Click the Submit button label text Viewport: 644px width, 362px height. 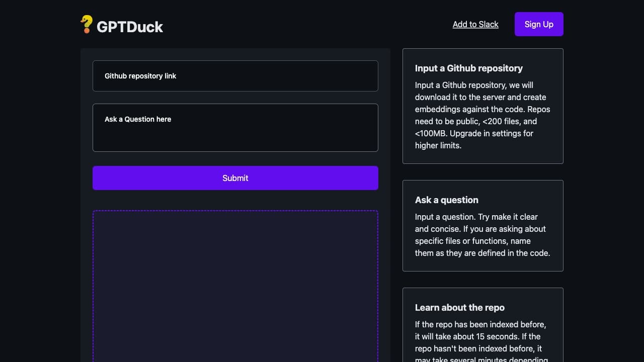tap(235, 178)
